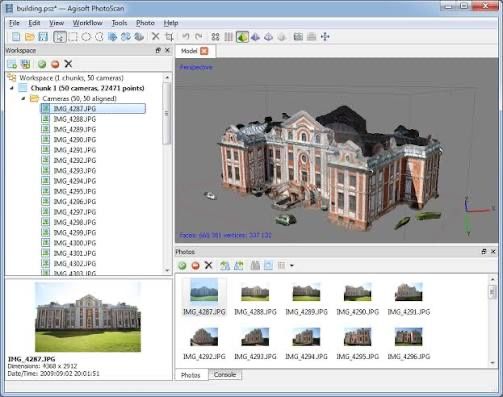503x397 pixels.
Task: Select the Free-form Selection tool
Action: (x=99, y=37)
